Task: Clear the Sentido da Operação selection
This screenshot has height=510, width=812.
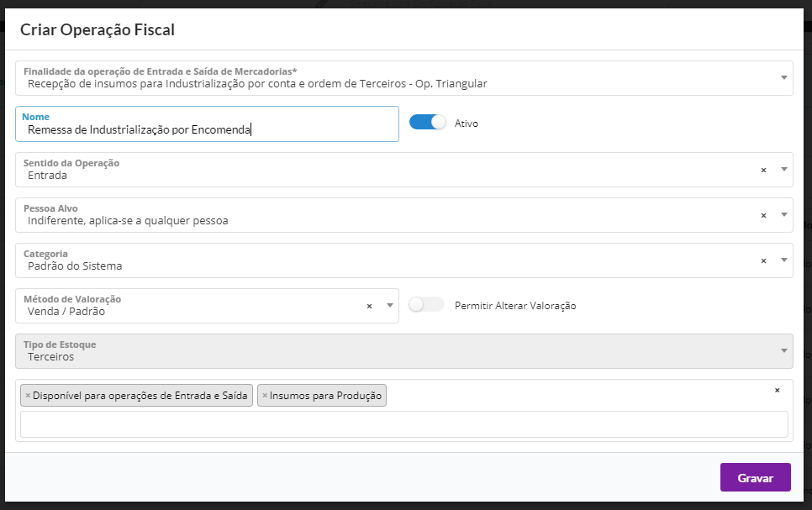Action: click(x=763, y=170)
